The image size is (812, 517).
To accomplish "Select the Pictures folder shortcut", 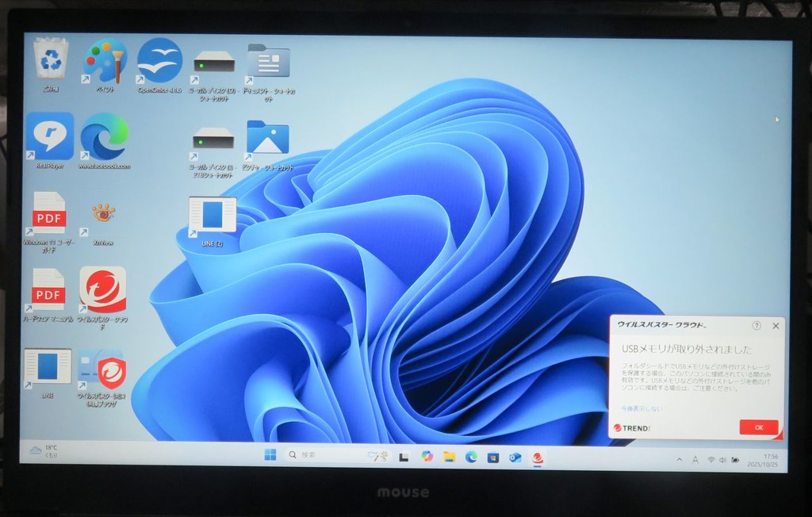I will (268, 138).
